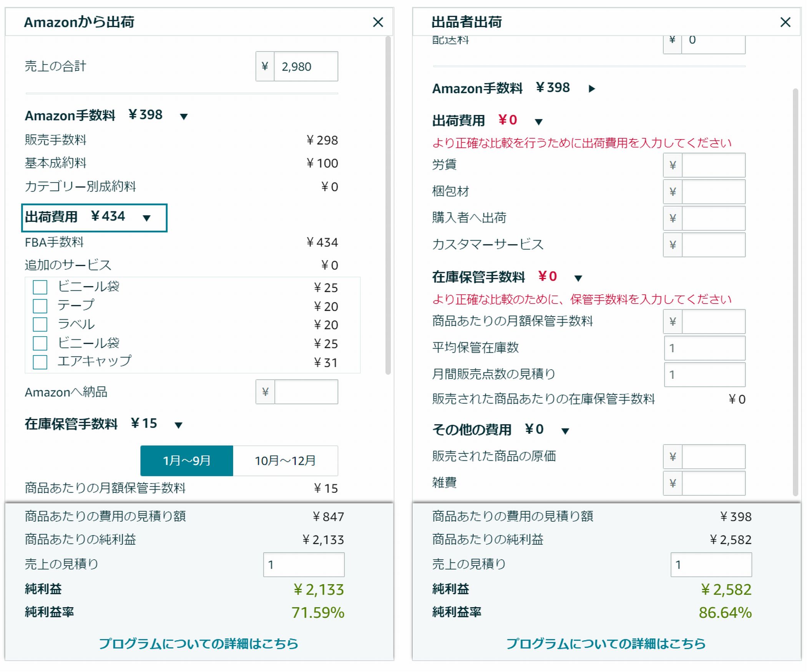Click the 追加のサービス label
The height and width of the screenshot is (672, 807).
68,265
